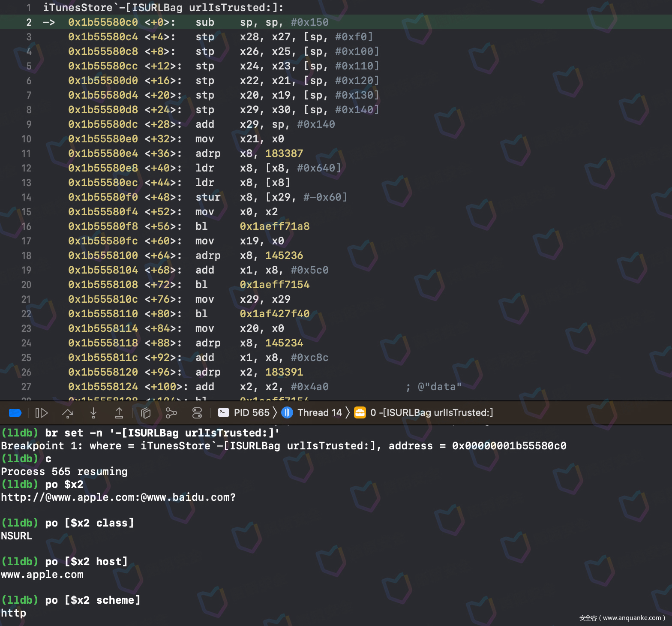Viewport: 672px width, 626px height.
Task: Click the Continue program execution icon
Action: (x=41, y=413)
